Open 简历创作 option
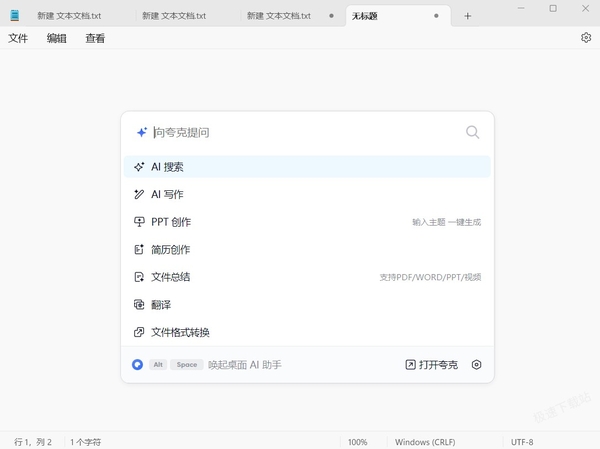This screenshot has width=600, height=449. (307, 249)
